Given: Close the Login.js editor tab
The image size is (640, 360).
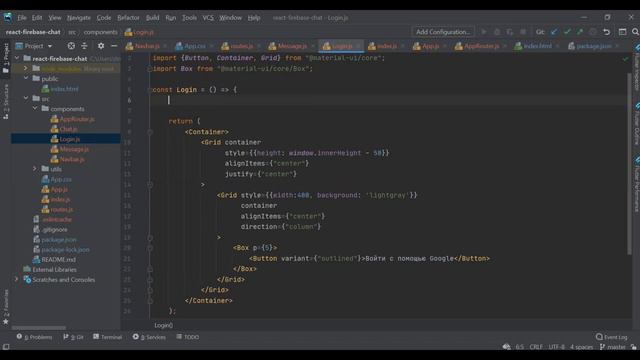Looking at the screenshot, I should 358,46.
